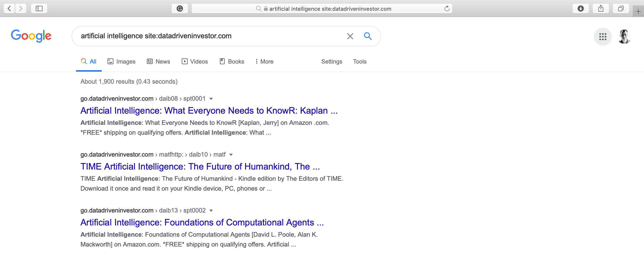This screenshot has width=644, height=255.
Task: Go back to the previous page
Action: point(9,9)
